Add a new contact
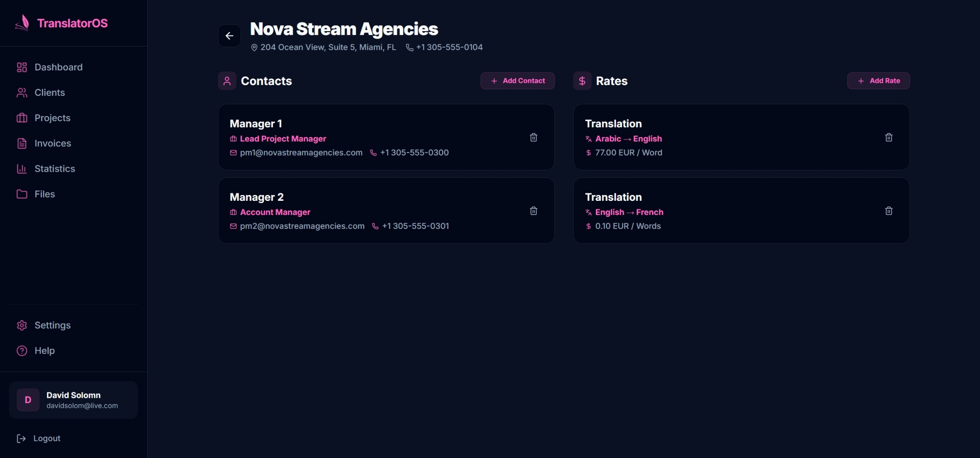The image size is (980, 458). click(517, 80)
